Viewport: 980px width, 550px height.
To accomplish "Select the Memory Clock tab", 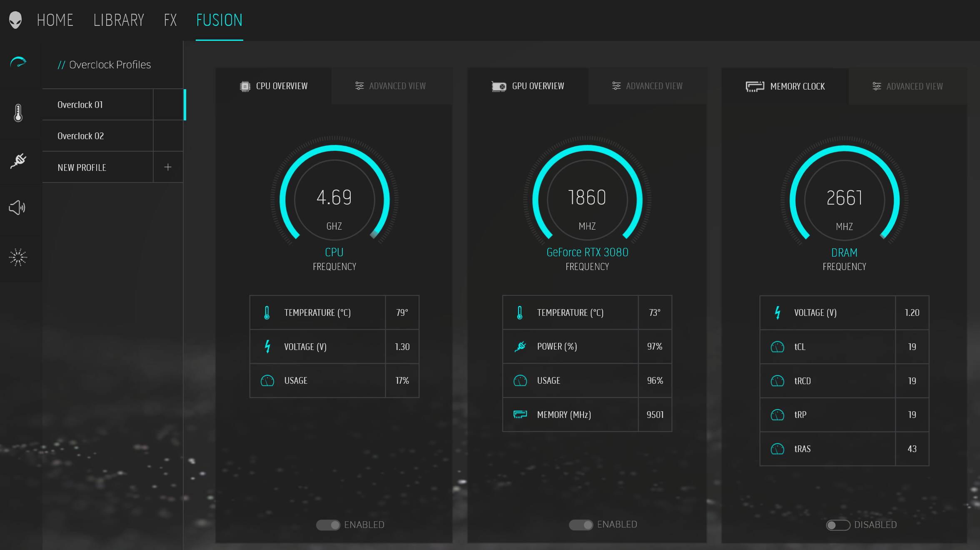I will click(x=785, y=86).
